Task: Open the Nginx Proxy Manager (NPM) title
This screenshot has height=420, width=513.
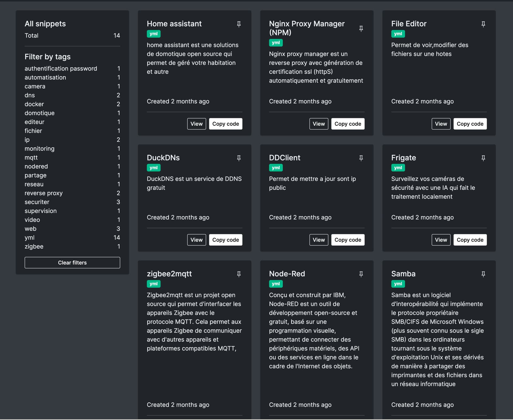Action: pos(307,28)
